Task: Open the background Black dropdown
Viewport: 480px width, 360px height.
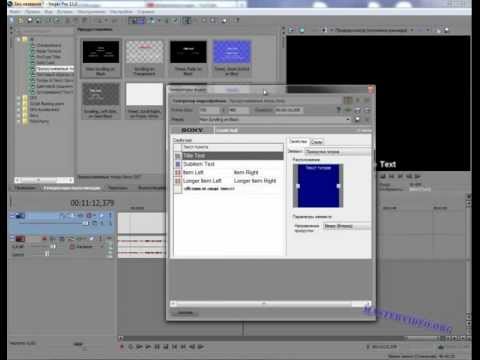Action: 347,226
